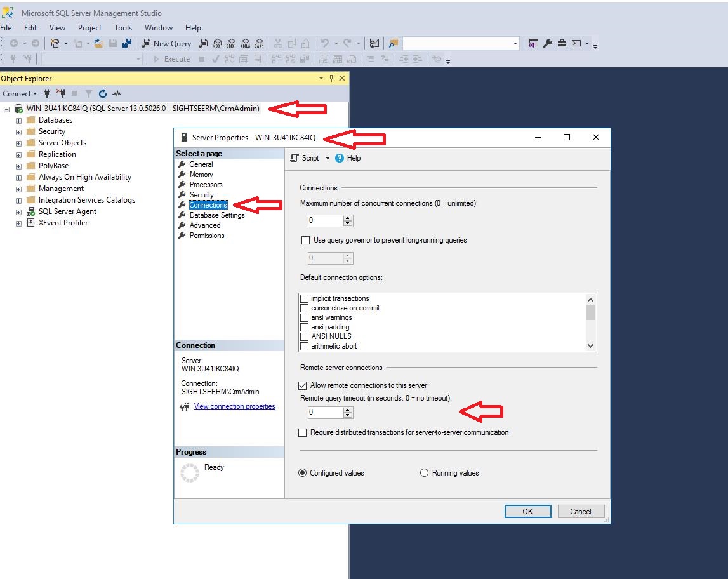Click the Script icon in Server Properties
Image resolution: width=728 pixels, height=579 pixels.
[295, 158]
